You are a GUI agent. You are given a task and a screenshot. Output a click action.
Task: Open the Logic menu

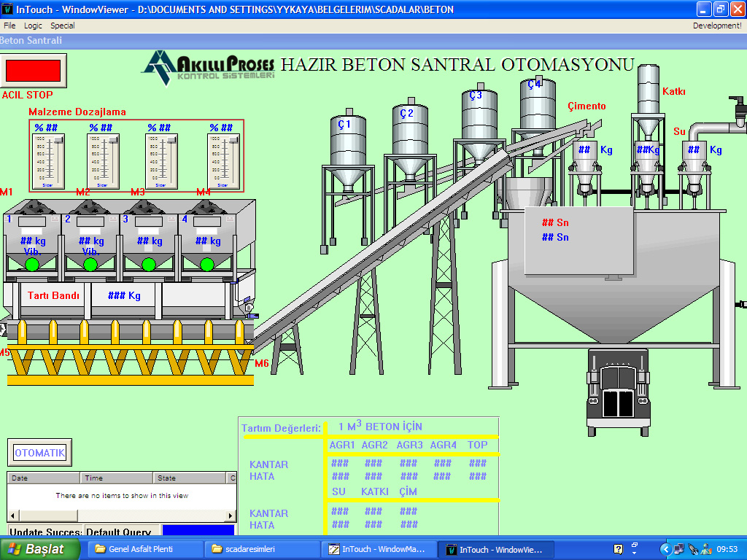[x=33, y=26]
